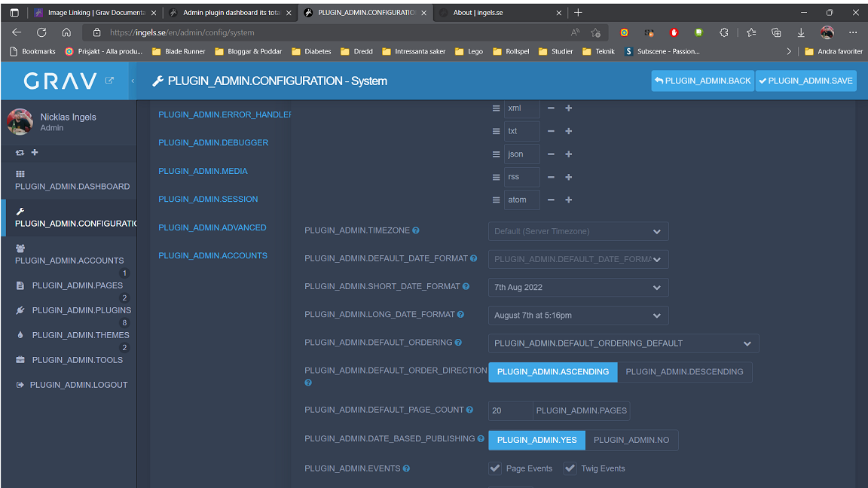This screenshot has width=868, height=488.
Task: Click the help icon next to DEFAULT_ORDERING
Action: click(x=458, y=343)
